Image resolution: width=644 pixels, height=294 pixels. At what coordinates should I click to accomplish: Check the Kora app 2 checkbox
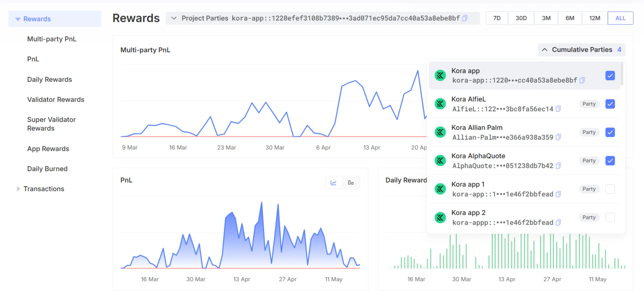[x=610, y=218]
